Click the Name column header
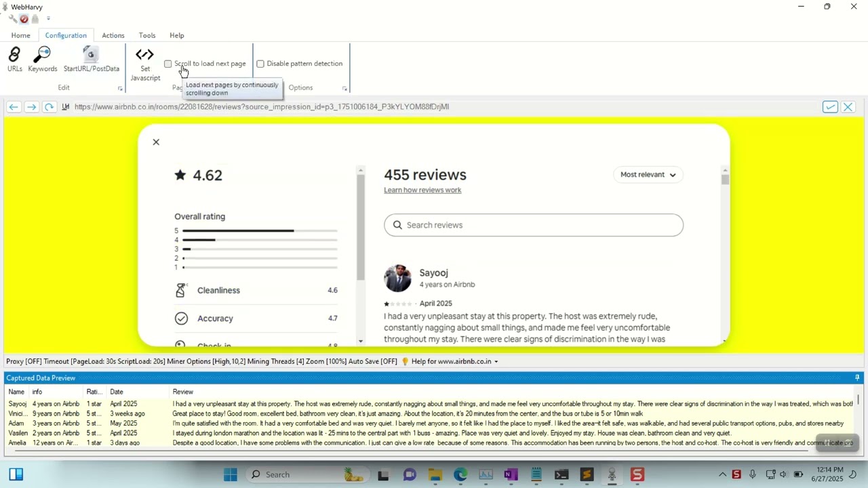 coord(16,392)
